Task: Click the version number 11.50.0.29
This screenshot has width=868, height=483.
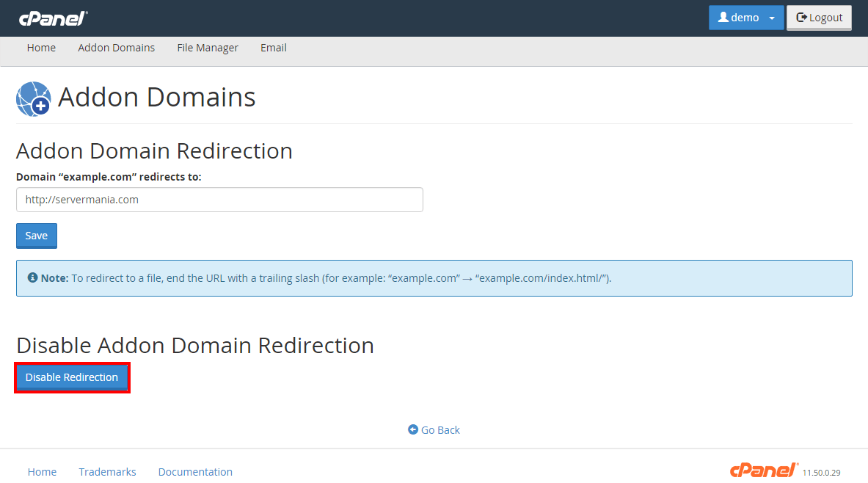Action: coord(822,473)
